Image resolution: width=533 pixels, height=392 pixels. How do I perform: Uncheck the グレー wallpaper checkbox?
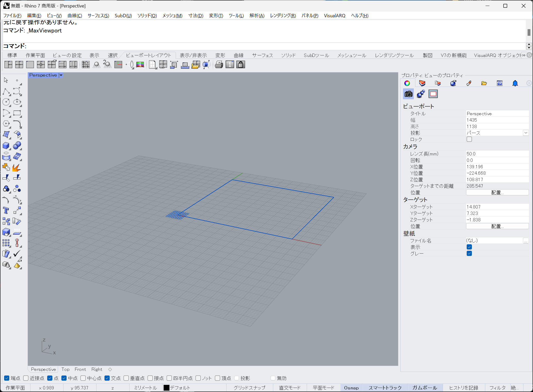coord(469,253)
